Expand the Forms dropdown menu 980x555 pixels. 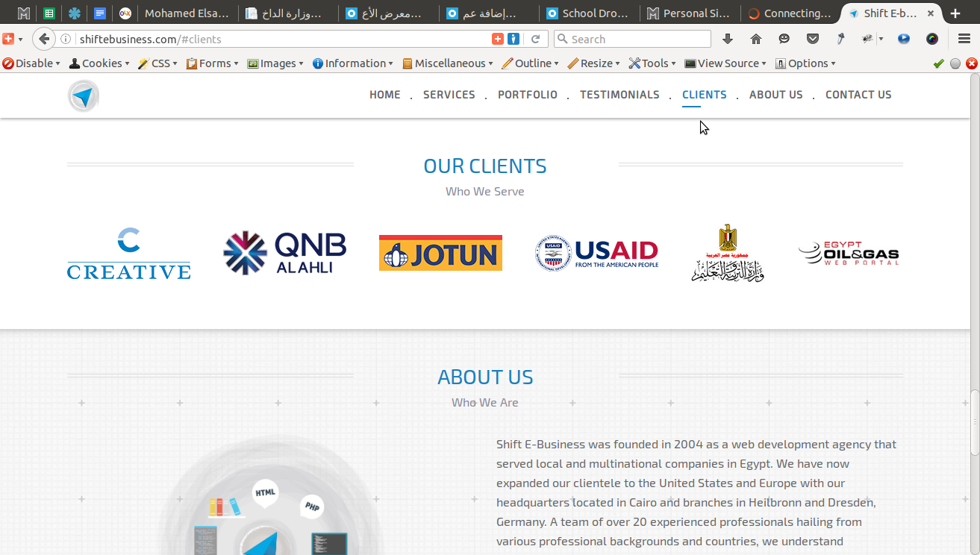pos(212,63)
